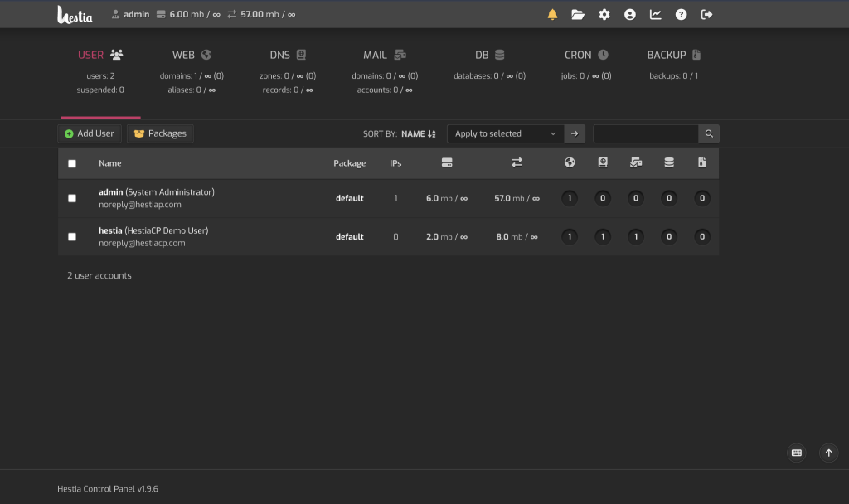Click the apply arrow button
This screenshot has height=504, width=849.
pyautogui.click(x=575, y=133)
